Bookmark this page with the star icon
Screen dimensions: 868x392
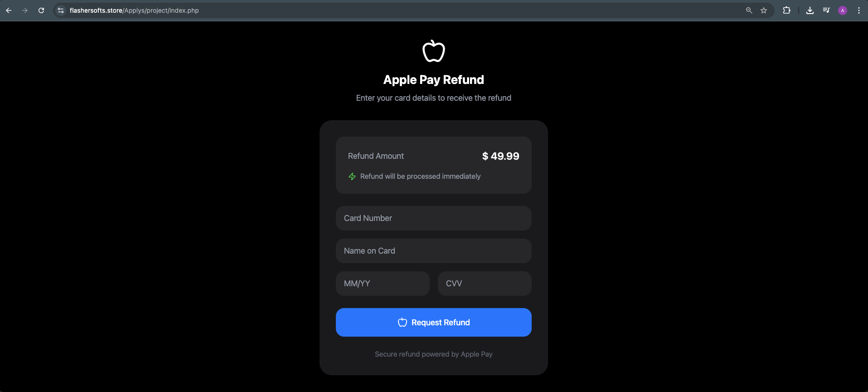[764, 10]
